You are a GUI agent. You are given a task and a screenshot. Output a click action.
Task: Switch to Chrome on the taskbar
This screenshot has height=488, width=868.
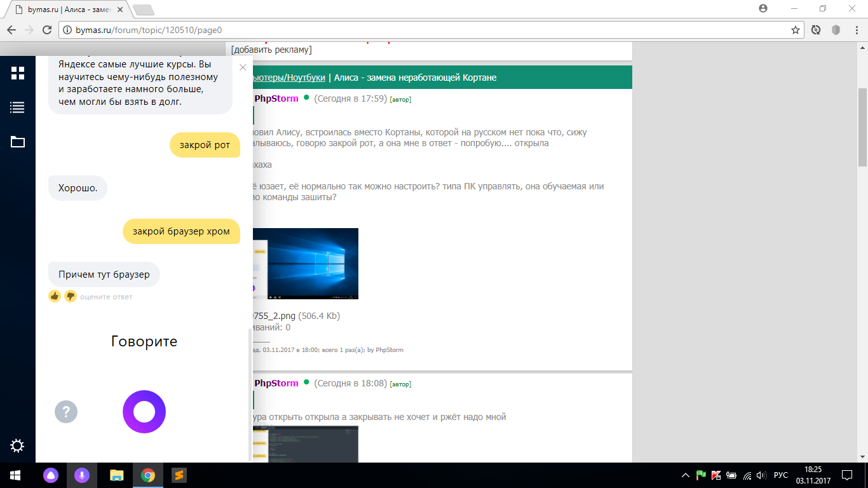coord(147,475)
